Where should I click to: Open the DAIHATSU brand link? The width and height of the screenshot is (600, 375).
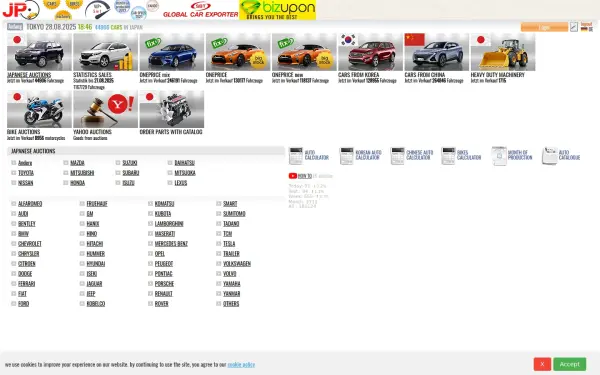tap(184, 163)
